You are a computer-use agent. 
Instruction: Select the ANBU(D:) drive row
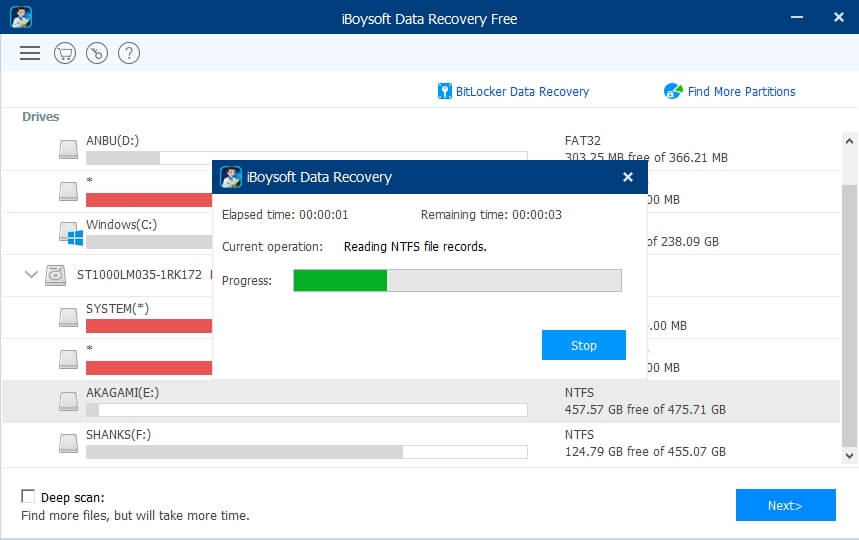coord(421,149)
